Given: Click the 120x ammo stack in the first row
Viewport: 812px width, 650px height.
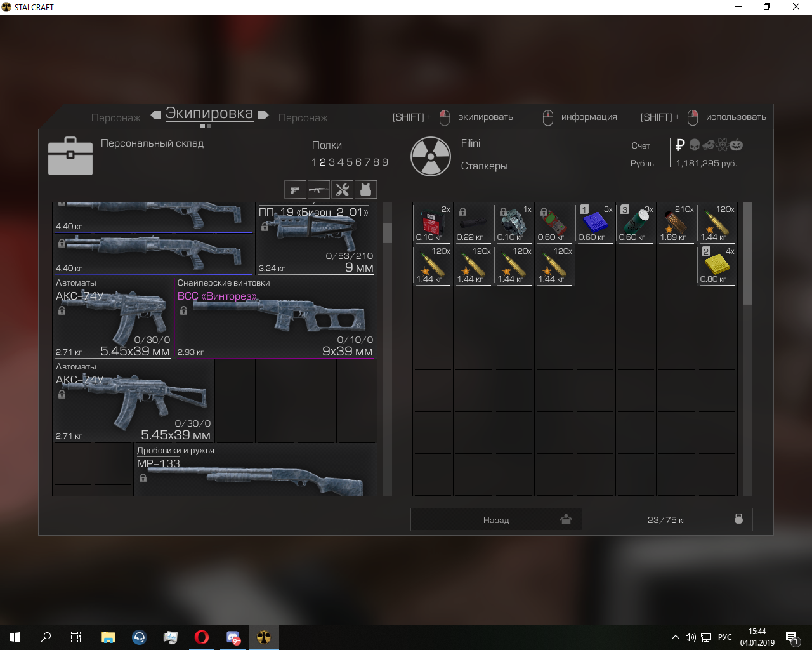Looking at the screenshot, I should (x=717, y=223).
